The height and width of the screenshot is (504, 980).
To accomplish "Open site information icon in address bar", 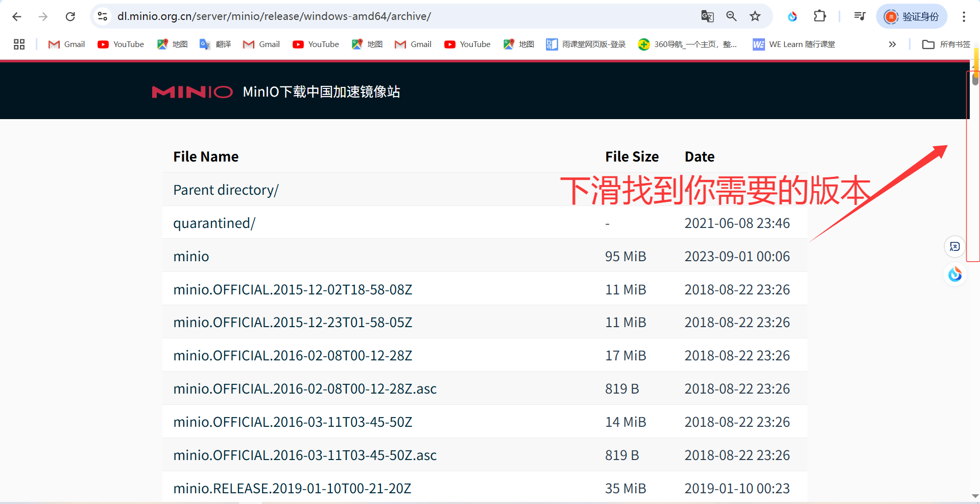I will (x=103, y=16).
